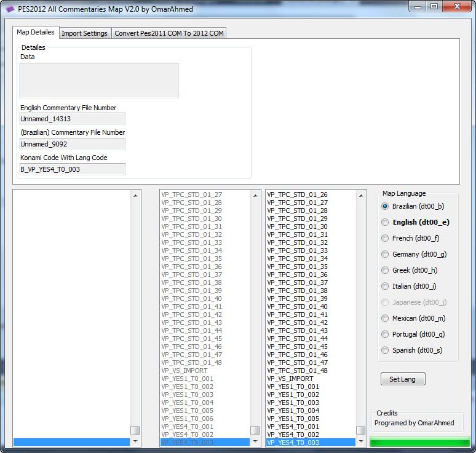Select VP_VS_IMPORT in the right list
The width and height of the screenshot is (476, 453).
[x=290, y=379]
